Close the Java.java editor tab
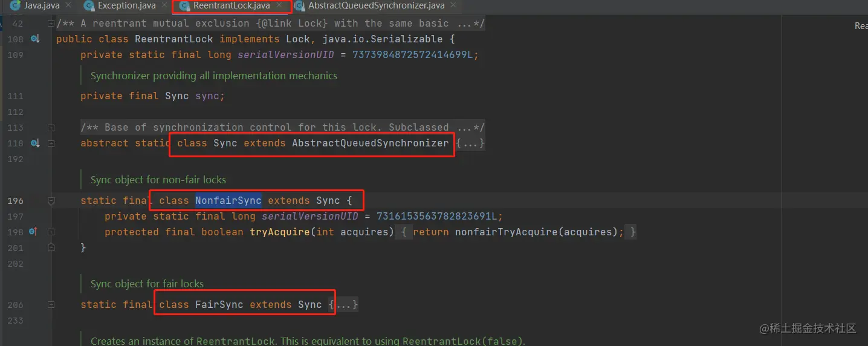The image size is (868, 346). click(68, 5)
